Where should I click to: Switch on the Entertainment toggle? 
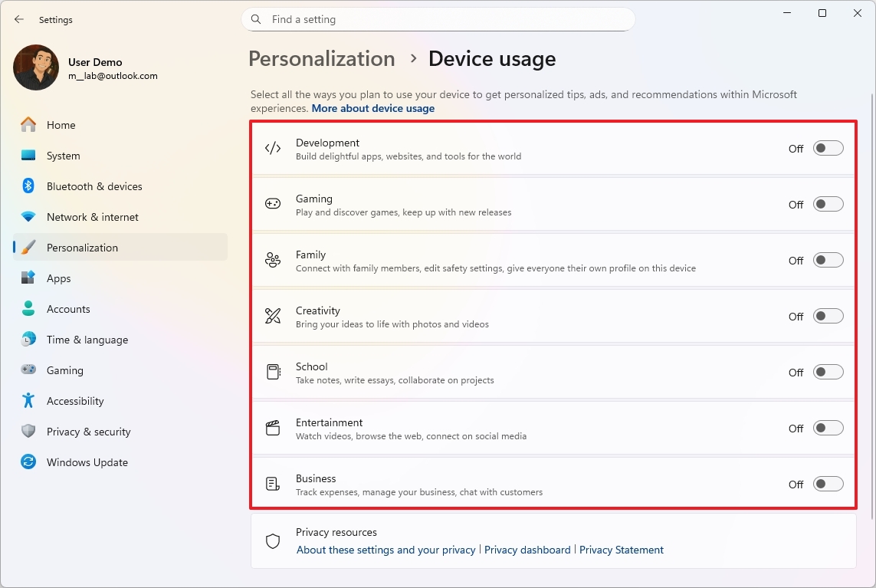pyautogui.click(x=828, y=428)
